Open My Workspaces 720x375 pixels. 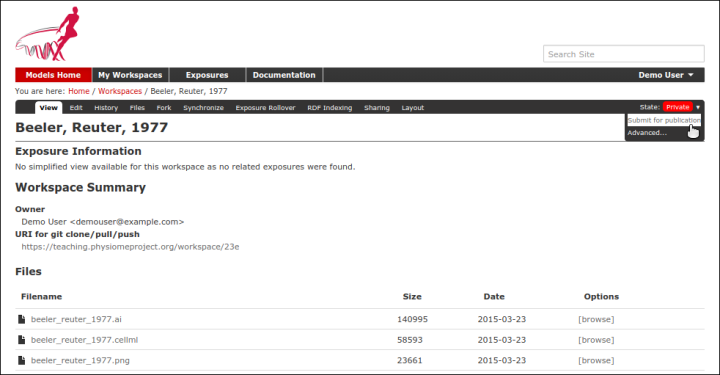(x=130, y=75)
